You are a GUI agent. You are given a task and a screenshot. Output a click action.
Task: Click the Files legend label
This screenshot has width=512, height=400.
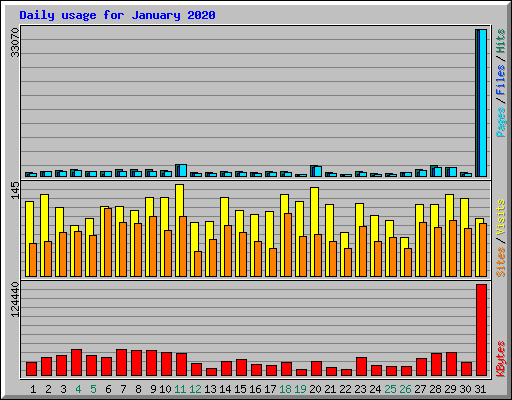point(500,80)
